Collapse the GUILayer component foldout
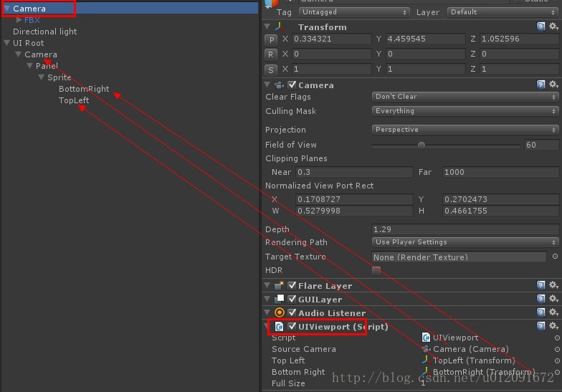The image size is (562, 392). [x=267, y=299]
